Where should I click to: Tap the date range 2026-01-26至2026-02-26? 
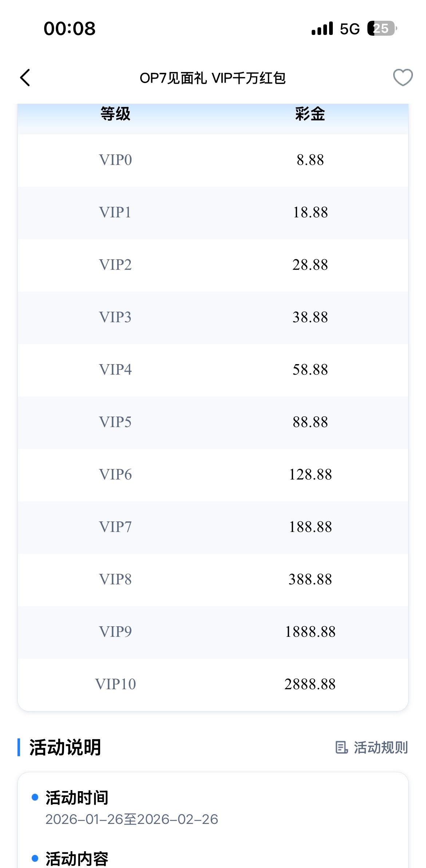click(x=132, y=819)
